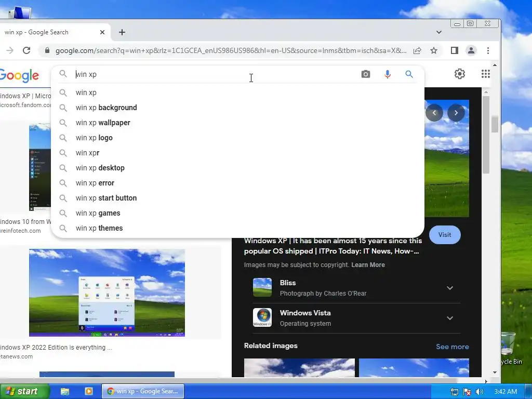Choose suggestion "win xp games"

[x=237, y=213]
